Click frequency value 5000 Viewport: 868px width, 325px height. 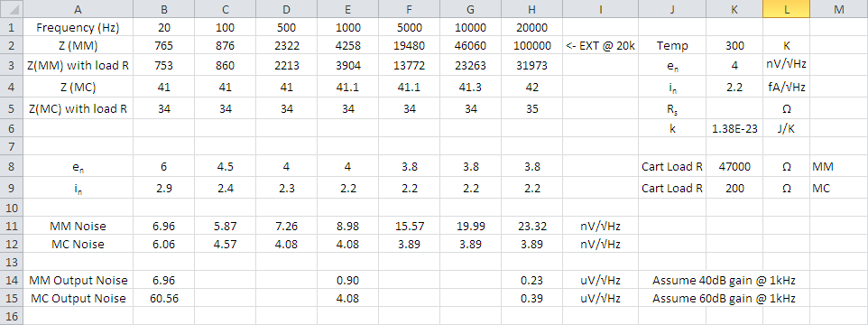pos(409,28)
